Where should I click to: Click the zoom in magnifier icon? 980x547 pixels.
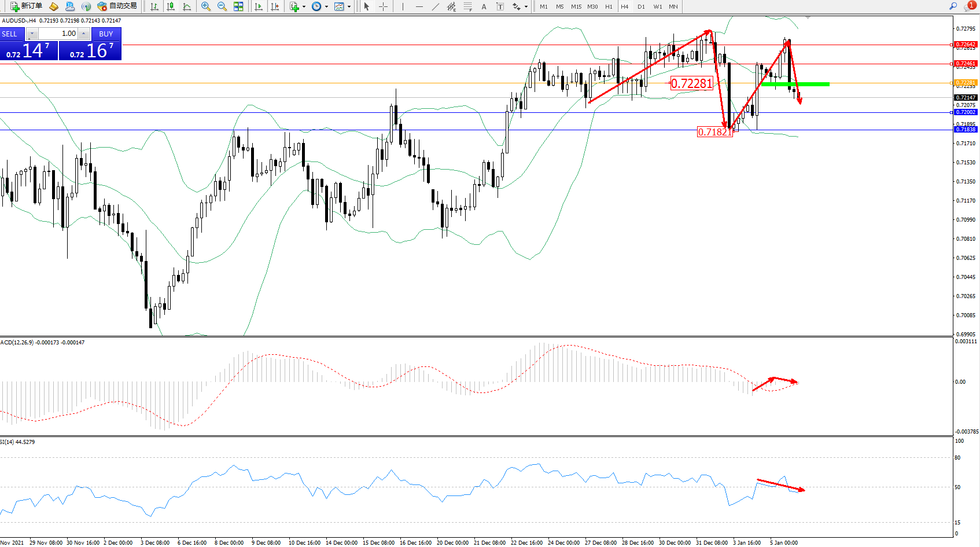click(x=205, y=6)
